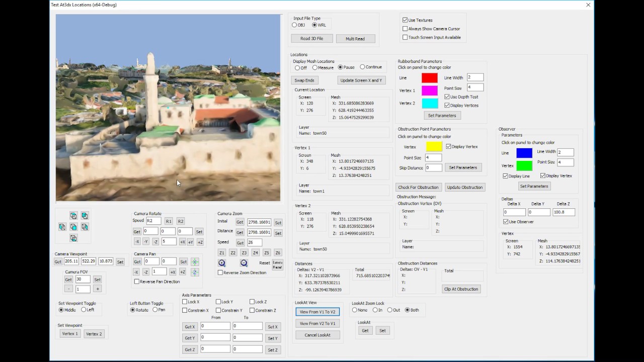Click the R1 rotate speed button
The width and height of the screenshot is (644, 362).
[169, 221]
